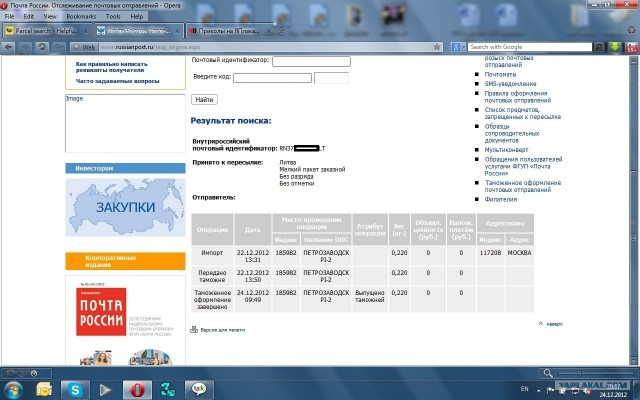Open the File menu
Viewport: 640px width, 400px height.
[x=9, y=16]
